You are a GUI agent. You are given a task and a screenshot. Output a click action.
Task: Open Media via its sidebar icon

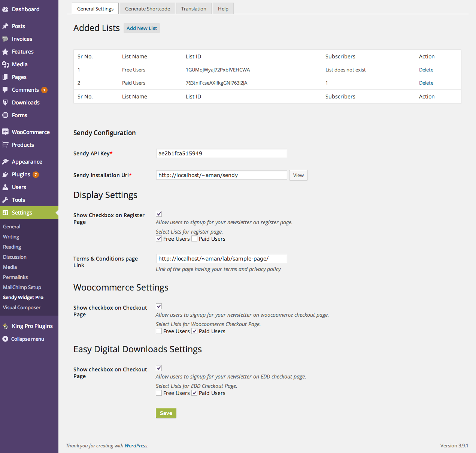pyautogui.click(x=5, y=64)
